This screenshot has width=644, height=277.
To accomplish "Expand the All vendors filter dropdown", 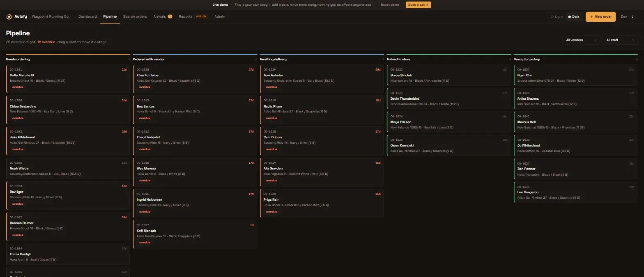I will 581,40.
